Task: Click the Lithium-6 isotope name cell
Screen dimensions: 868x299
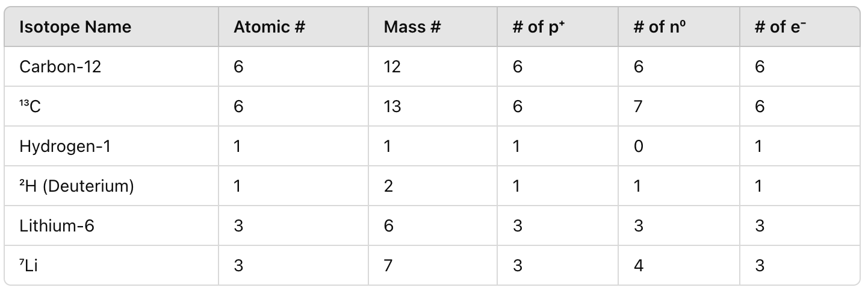Action: [x=111, y=225]
